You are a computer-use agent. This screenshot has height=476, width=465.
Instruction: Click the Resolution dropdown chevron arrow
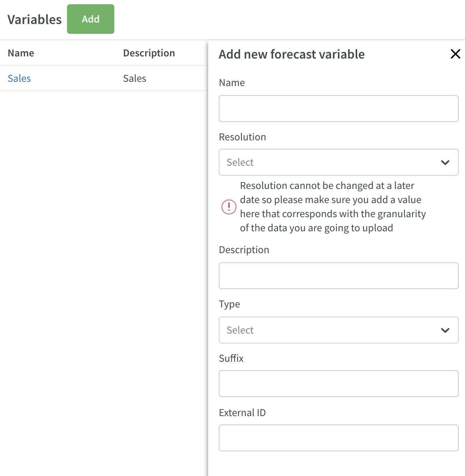[445, 163]
